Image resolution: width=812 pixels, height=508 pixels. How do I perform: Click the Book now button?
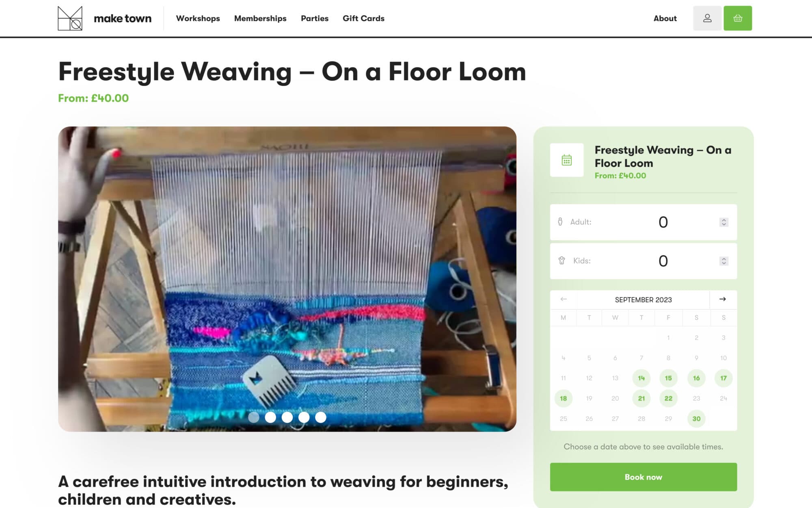tap(643, 477)
